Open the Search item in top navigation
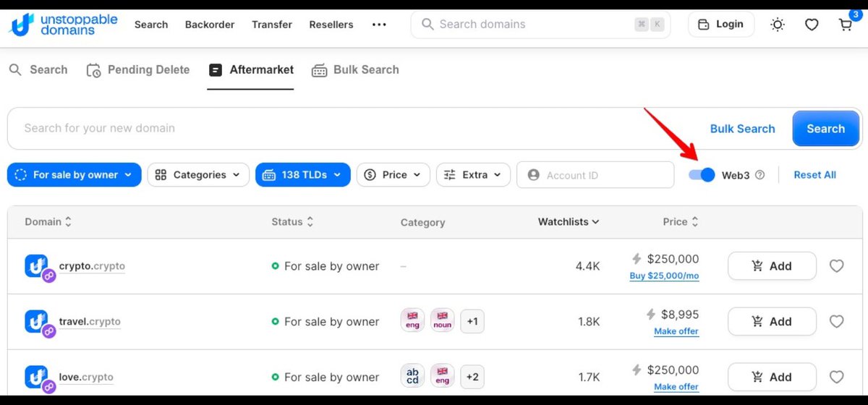Screen dimensions: 868x405 [x=151, y=25]
